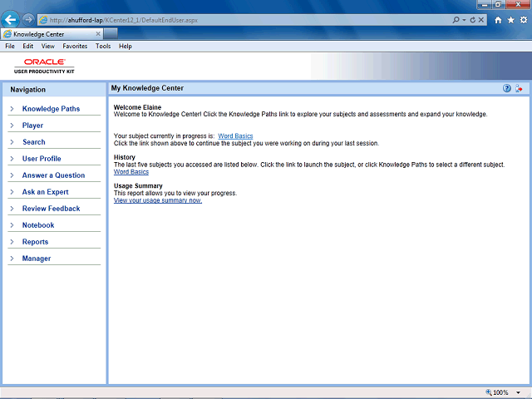Close the Knowledge Center tab
The image size is (532, 399).
tap(98, 34)
